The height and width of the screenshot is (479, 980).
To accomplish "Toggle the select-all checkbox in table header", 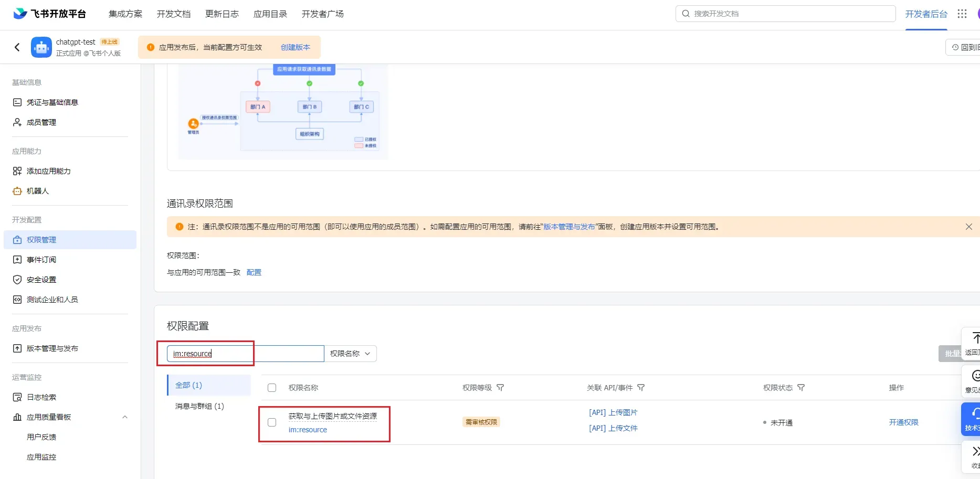I will 272,388.
